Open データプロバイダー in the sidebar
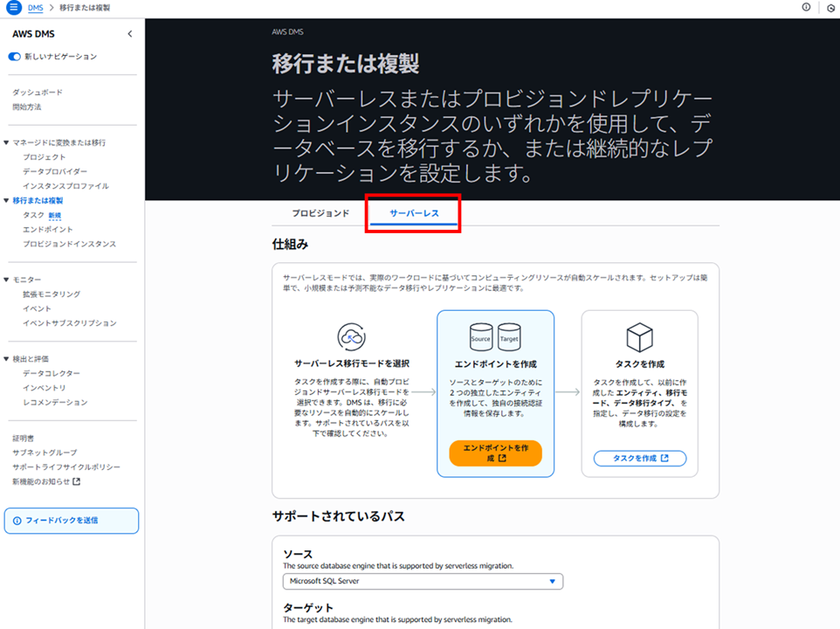The width and height of the screenshot is (840, 629). pyautogui.click(x=55, y=171)
